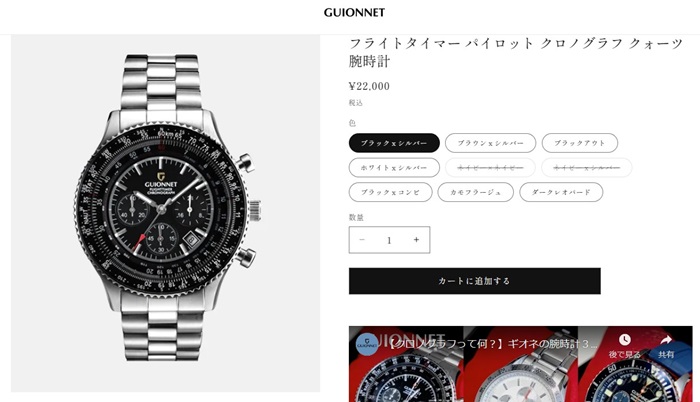The width and height of the screenshot is (700, 402).
Task: Choose the ホワイト x シルバー color option
Action: (x=394, y=168)
